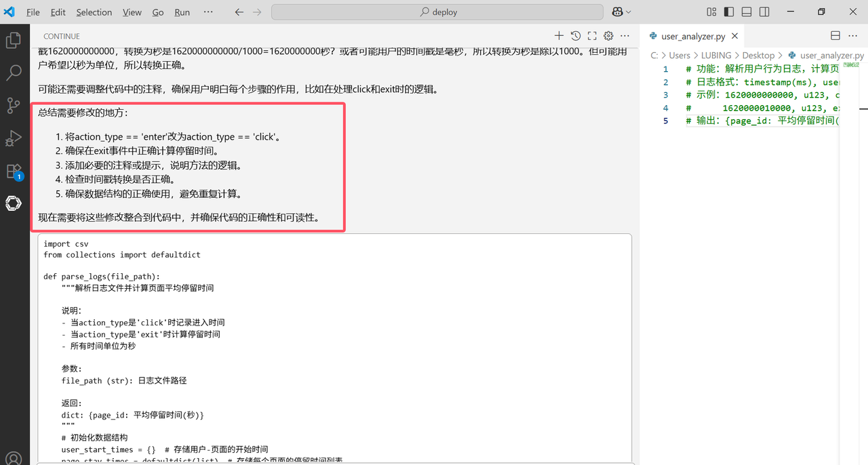Toggle the bottom panel visibility
This screenshot has width=868, height=465.
(x=747, y=12)
